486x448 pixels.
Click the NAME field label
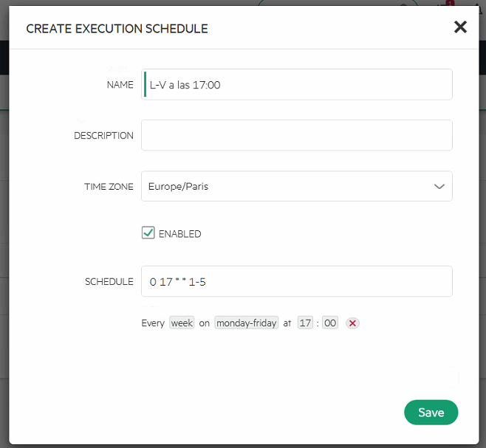point(120,85)
